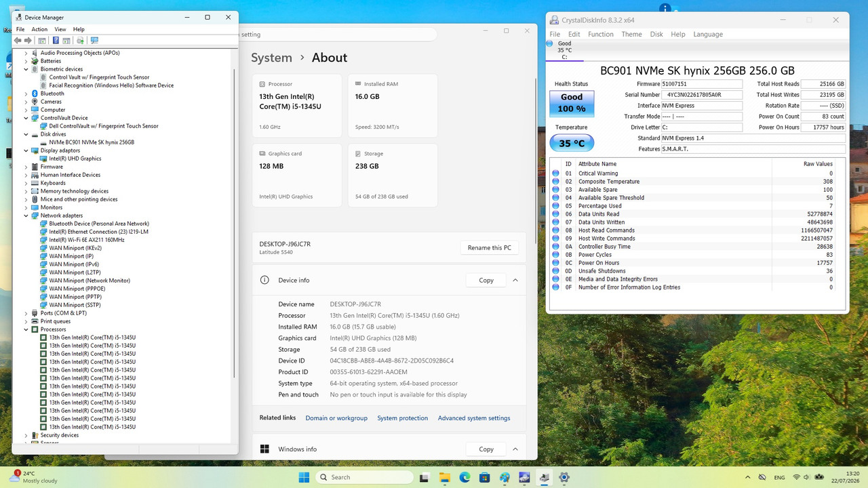Open the Language menu in CrystalDiskInfo

tap(708, 34)
